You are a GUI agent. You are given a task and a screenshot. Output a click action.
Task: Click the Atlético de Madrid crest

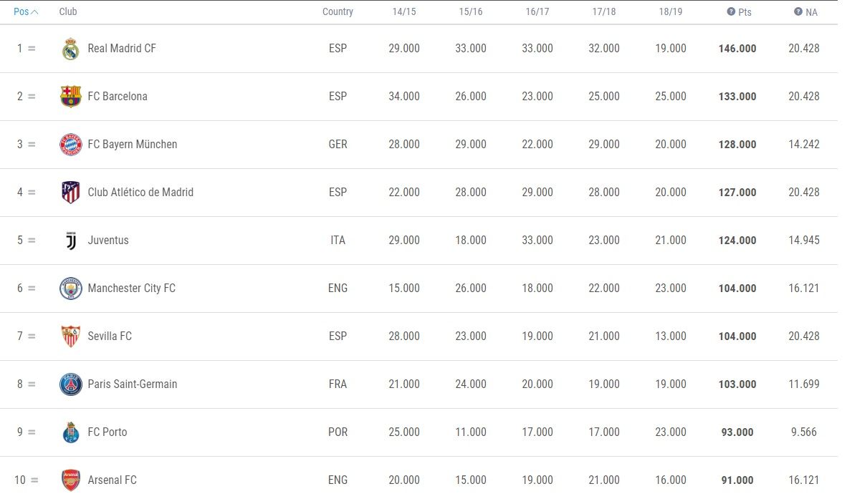click(71, 193)
